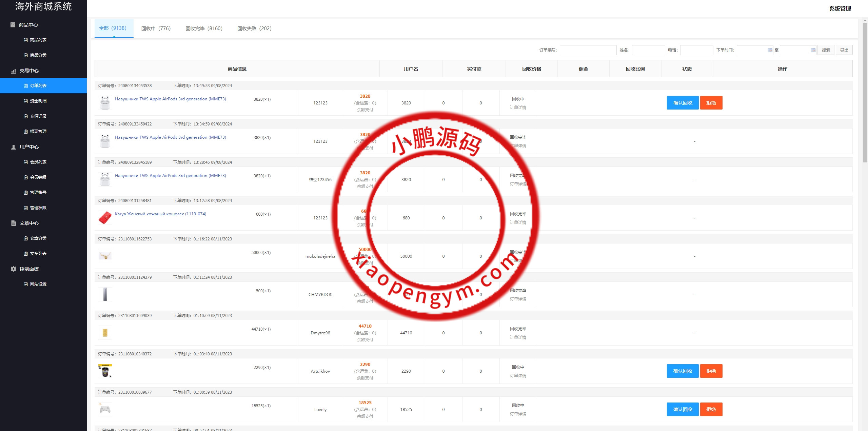The width and height of the screenshot is (868, 431).
Task: Click the 搜索 search button
Action: tap(826, 50)
